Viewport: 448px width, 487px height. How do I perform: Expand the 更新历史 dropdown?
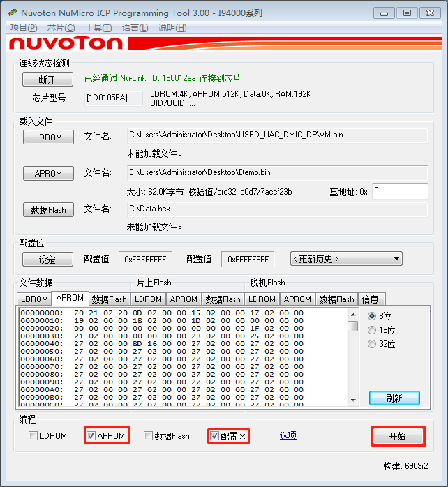coord(346,259)
